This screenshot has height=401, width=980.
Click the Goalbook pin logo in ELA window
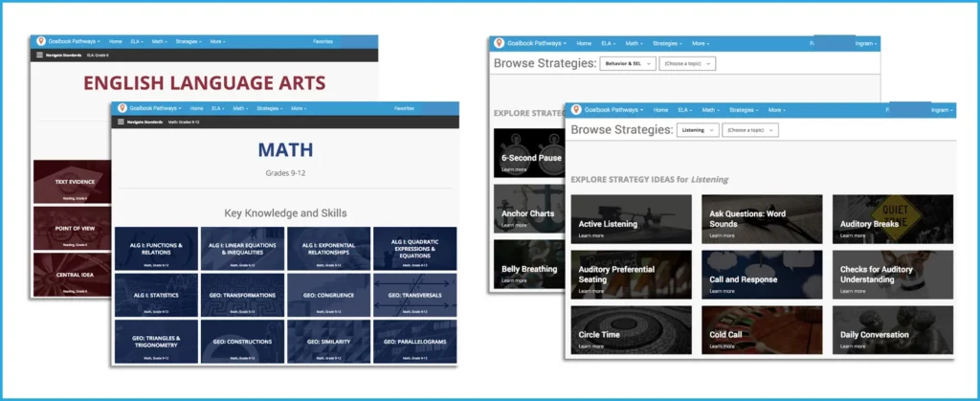tap(40, 41)
